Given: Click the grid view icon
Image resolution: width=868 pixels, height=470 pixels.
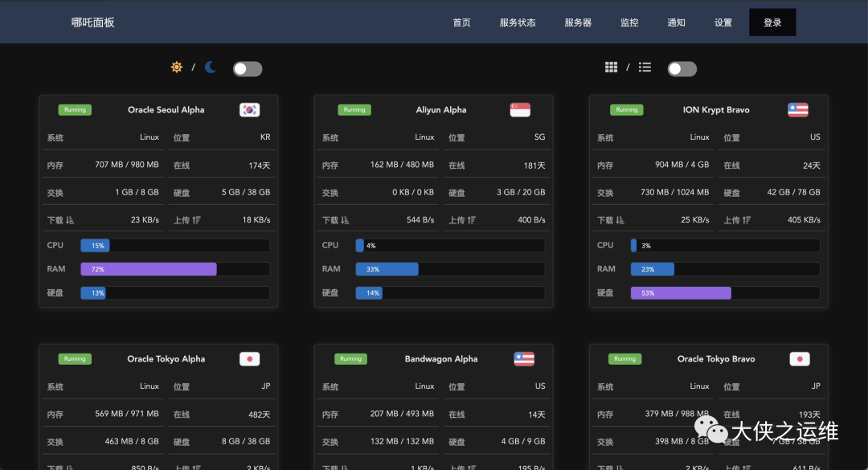Looking at the screenshot, I should 611,67.
